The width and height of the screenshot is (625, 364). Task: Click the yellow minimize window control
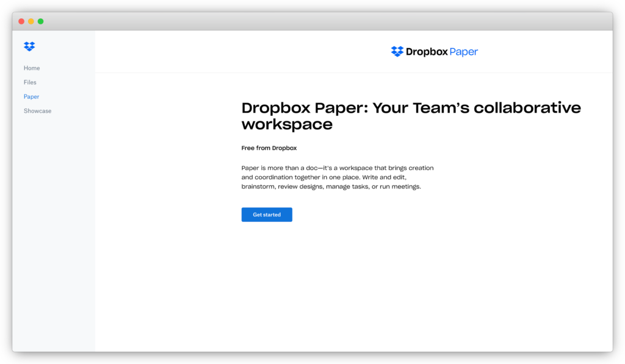click(x=31, y=20)
